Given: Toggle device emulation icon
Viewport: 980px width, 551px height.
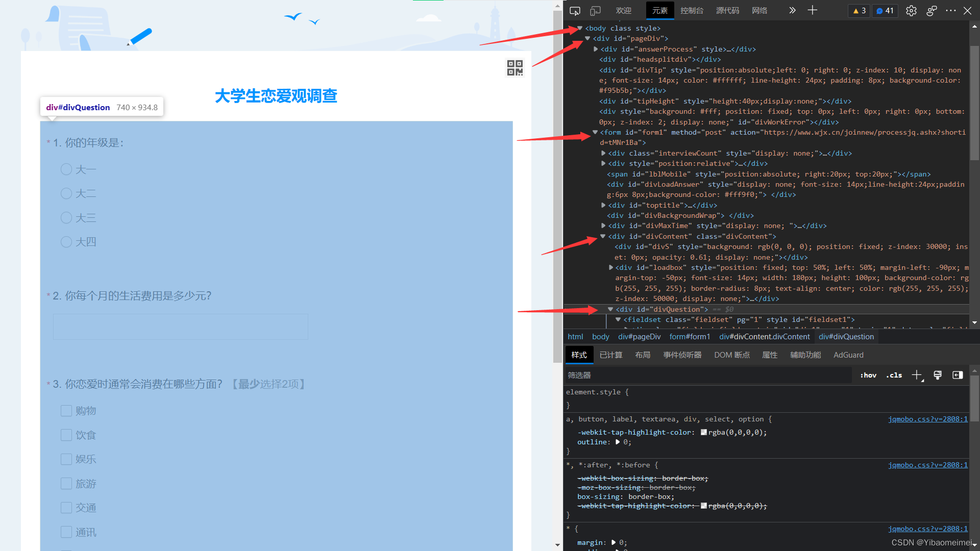Looking at the screenshot, I should coord(595,11).
